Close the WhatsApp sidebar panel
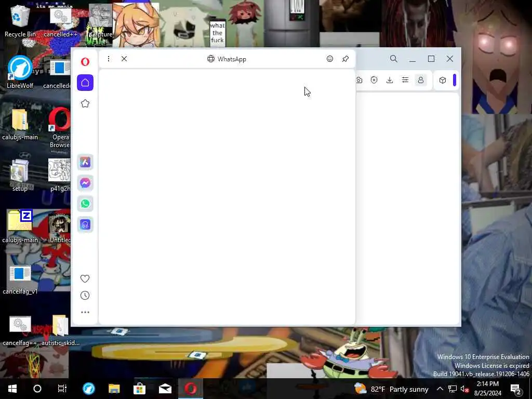Image resolution: width=532 pixels, height=399 pixels. click(x=124, y=59)
